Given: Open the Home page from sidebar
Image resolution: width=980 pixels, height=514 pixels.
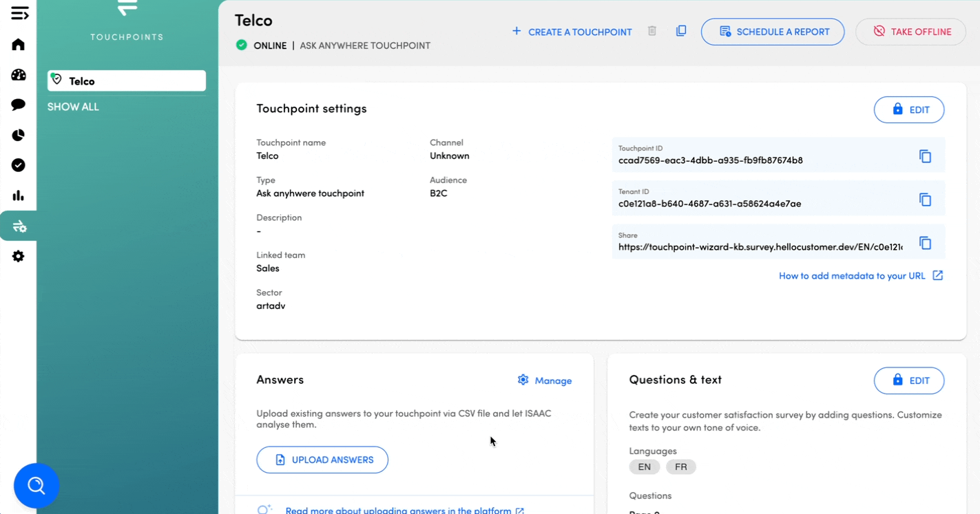Looking at the screenshot, I should [x=19, y=45].
